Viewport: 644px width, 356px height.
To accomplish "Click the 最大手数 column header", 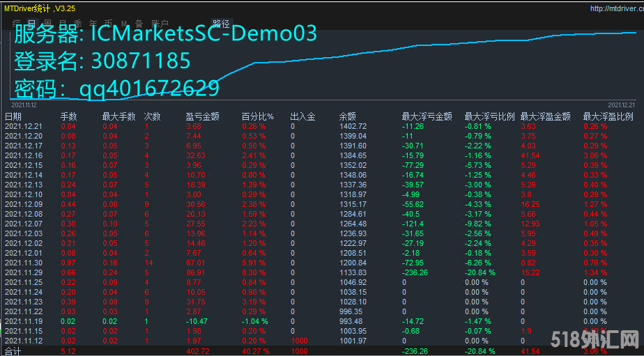I will click(x=118, y=116).
